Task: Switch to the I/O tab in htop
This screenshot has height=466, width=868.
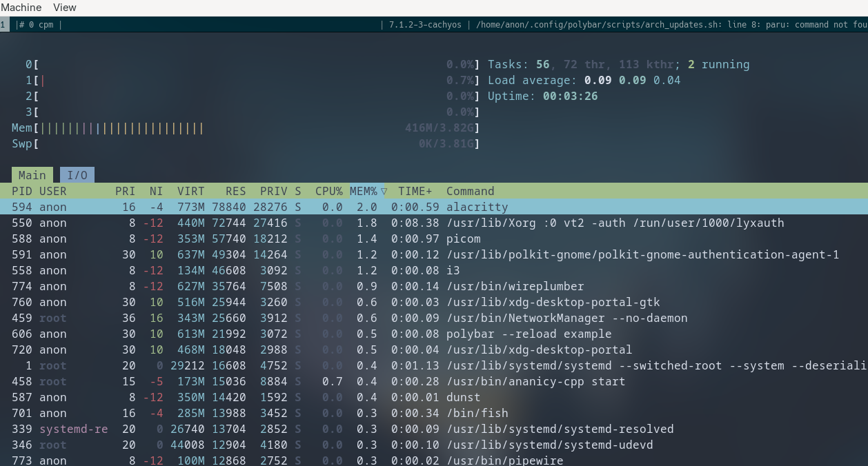Action: pyautogui.click(x=77, y=175)
